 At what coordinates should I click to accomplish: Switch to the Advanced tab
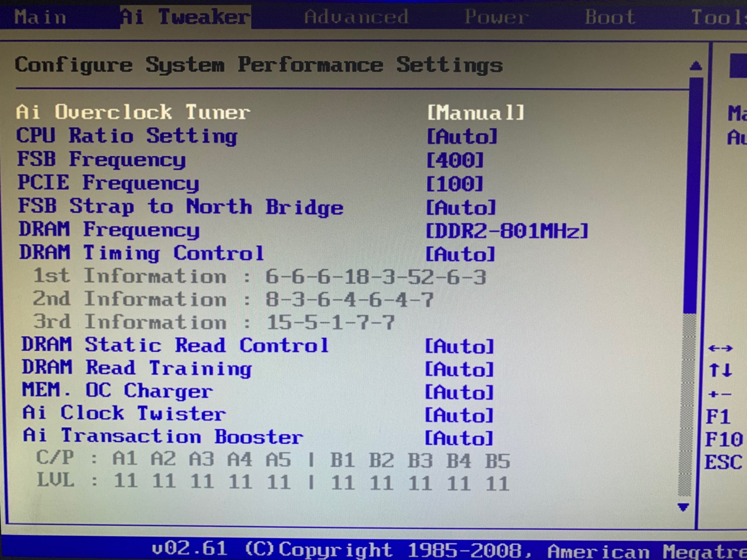(356, 17)
